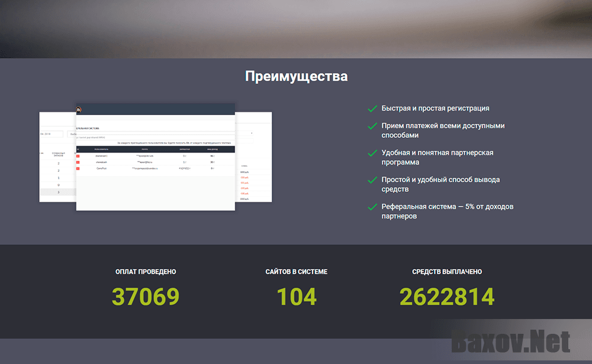Click the red delete icon next to sharedcash1
Image resolution: width=592 pixels, height=364 pixels.
[x=78, y=156]
